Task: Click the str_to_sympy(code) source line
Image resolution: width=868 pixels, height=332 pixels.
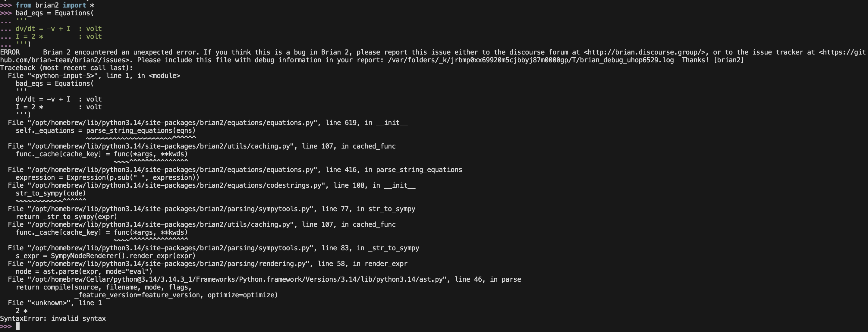Action: tap(51, 193)
